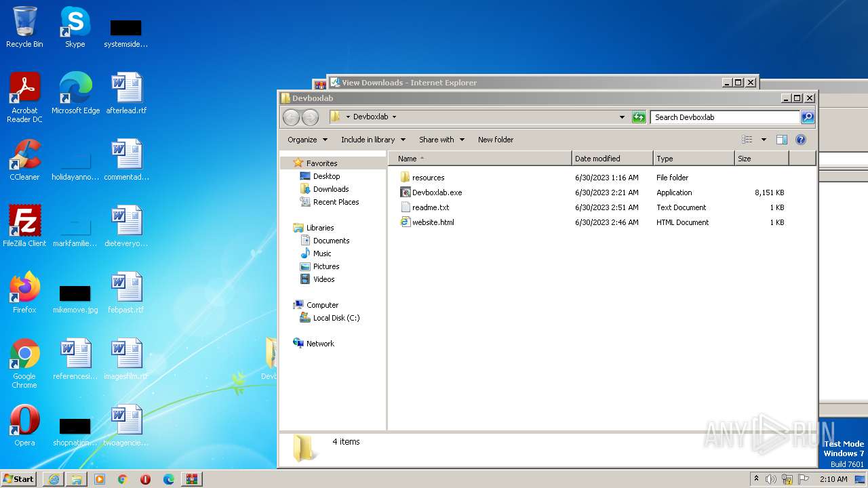This screenshot has width=868, height=488.
Task: Click the taskbar clock showing 2:10 AM
Action: point(833,479)
